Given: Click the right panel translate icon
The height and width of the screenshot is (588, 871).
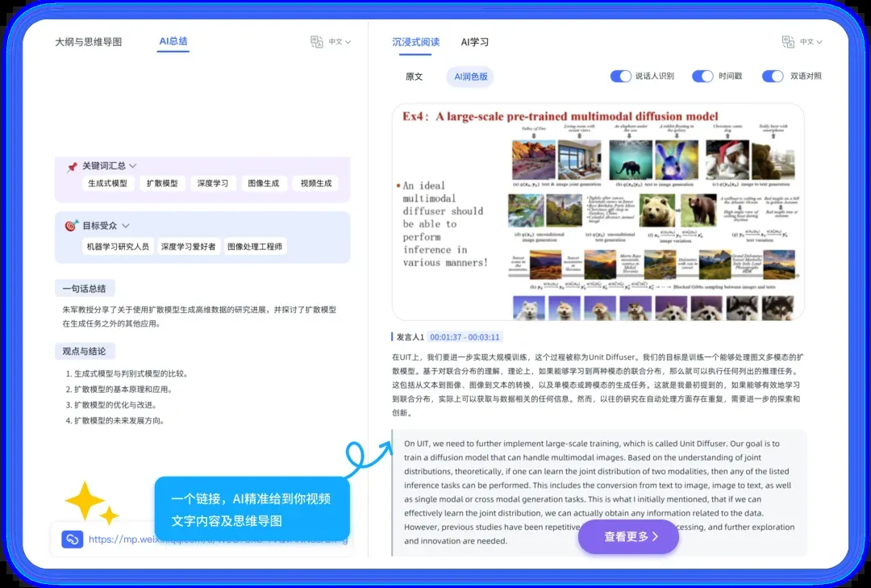Looking at the screenshot, I should (x=788, y=42).
